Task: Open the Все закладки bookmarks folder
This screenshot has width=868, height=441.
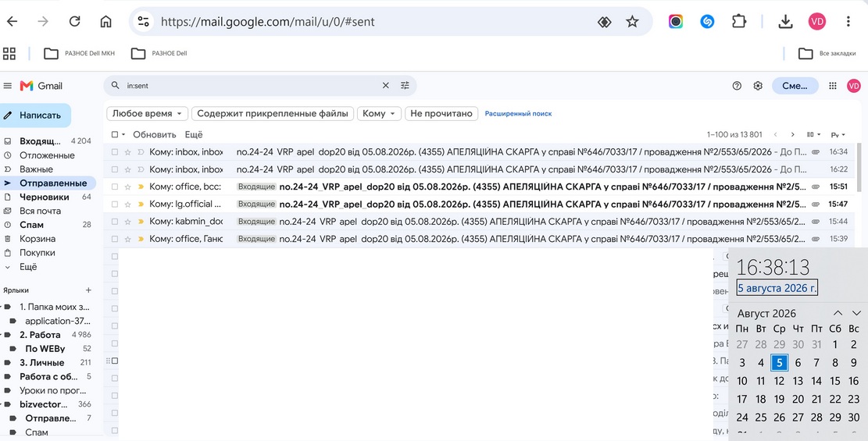Action: [827, 54]
